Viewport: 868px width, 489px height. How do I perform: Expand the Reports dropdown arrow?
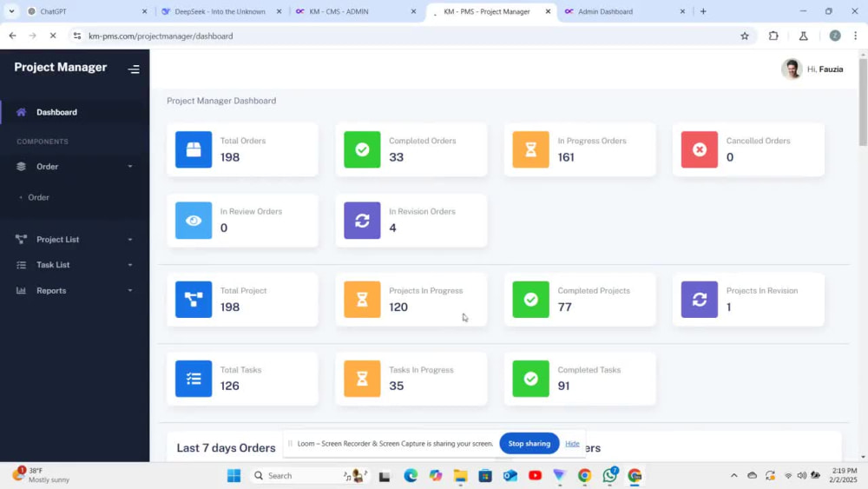click(x=130, y=291)
